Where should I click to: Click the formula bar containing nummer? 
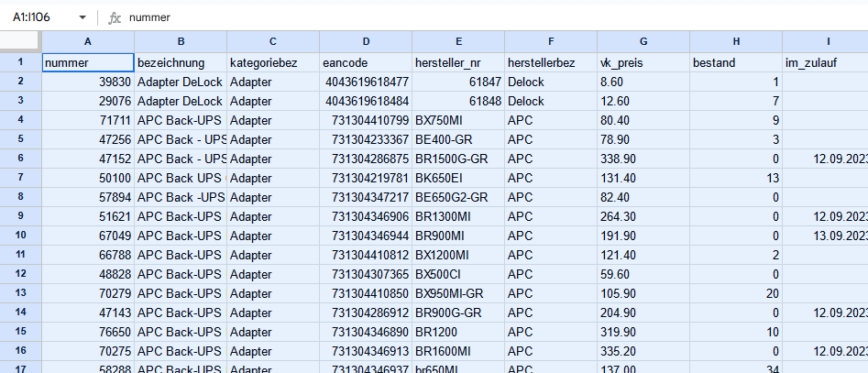click(496, 17)
